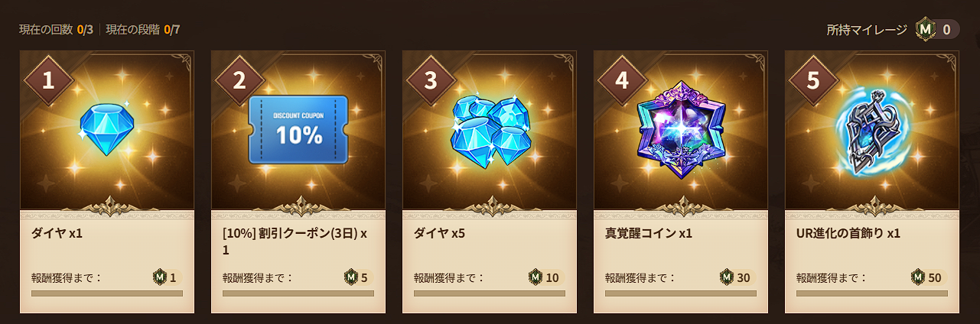The width and height of the screenshot is (980, 324).
Task: Click the step 4 diamond number badge
Action: [x=622, y=80]
